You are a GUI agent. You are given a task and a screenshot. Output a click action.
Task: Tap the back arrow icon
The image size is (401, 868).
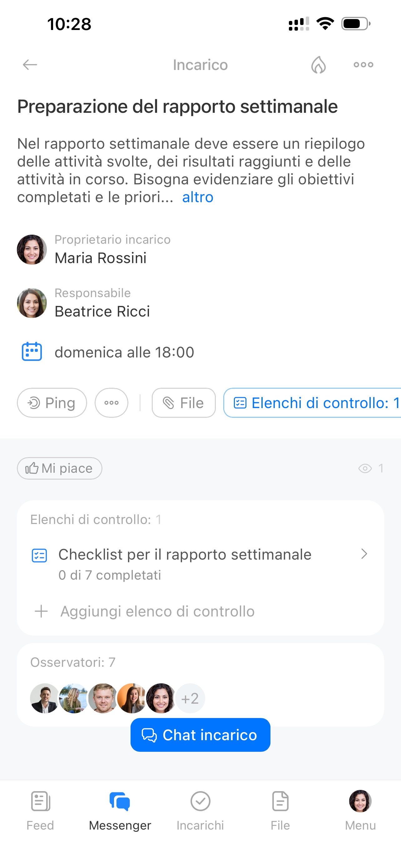30,65
